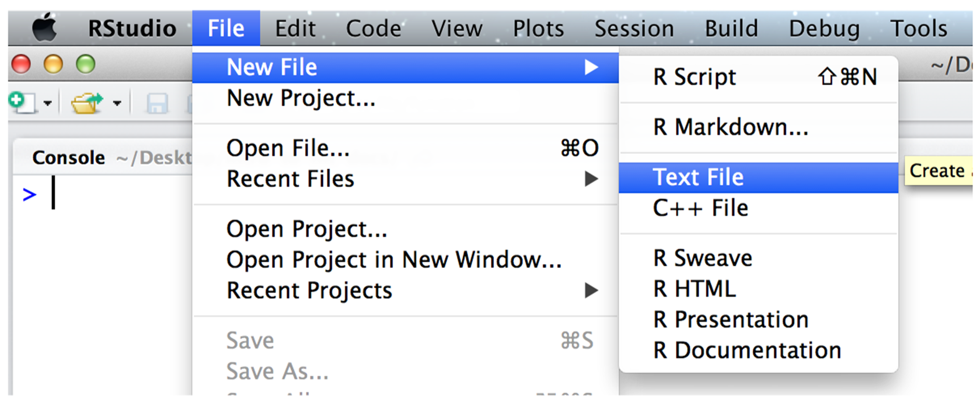Open the Edit menu
Viewport: 980px width, 406px height.
tap(295, 27)
